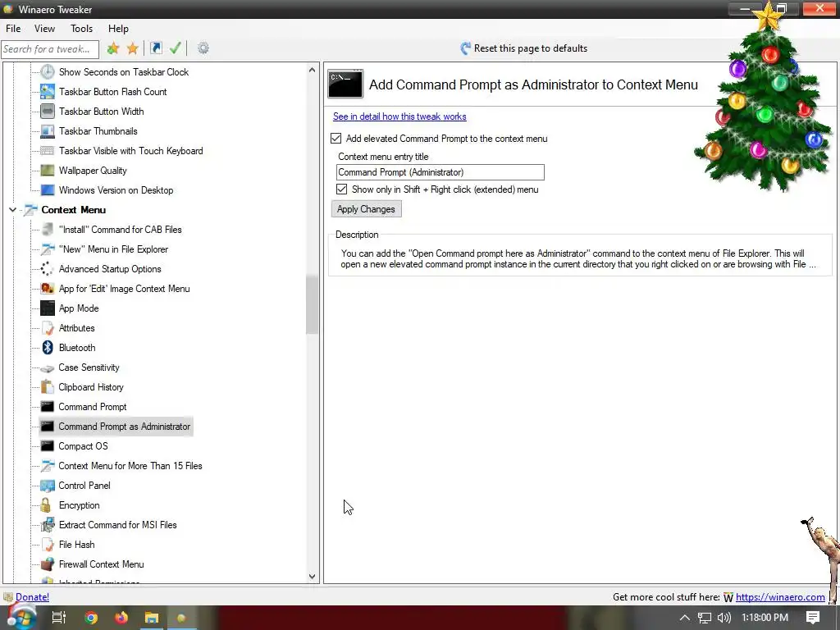Select "Install" Command for CAB Files
Screen dimensions: 840x630
point(120,230)
